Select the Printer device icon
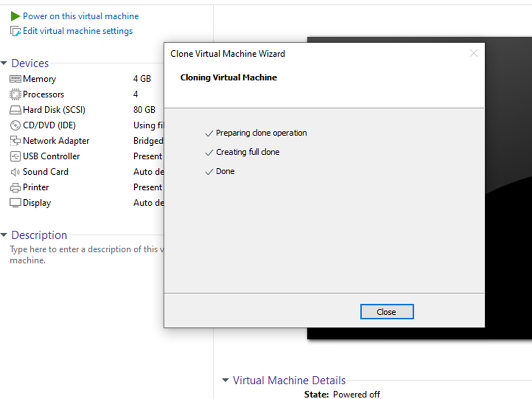532x399 pixels. [x=15, y=187]
